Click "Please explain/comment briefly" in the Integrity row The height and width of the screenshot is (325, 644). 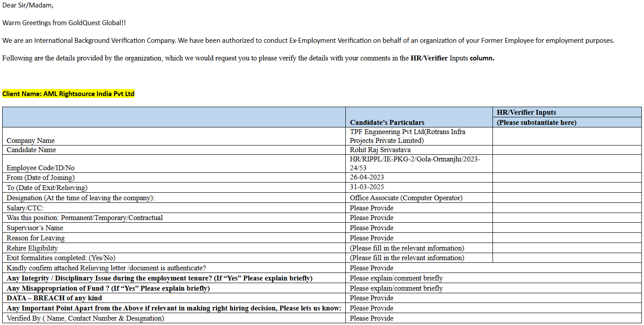[x=396, y=278]
